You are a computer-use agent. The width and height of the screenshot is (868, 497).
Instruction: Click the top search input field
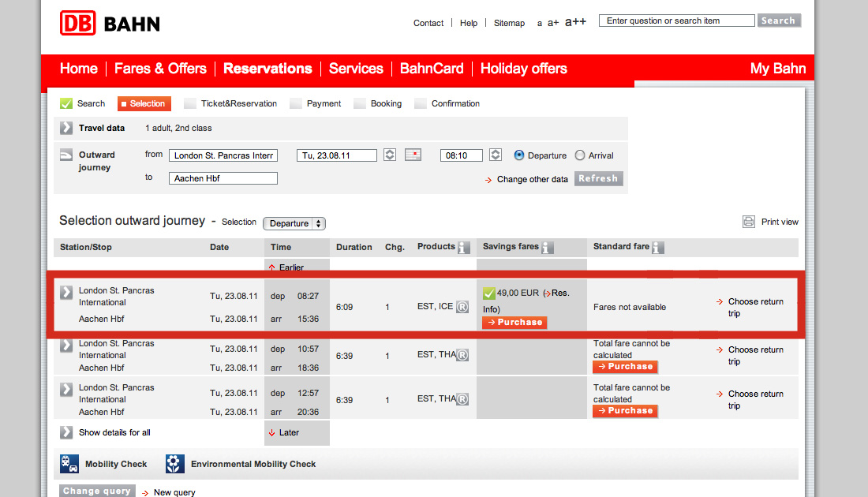click(x=676, y=21)
